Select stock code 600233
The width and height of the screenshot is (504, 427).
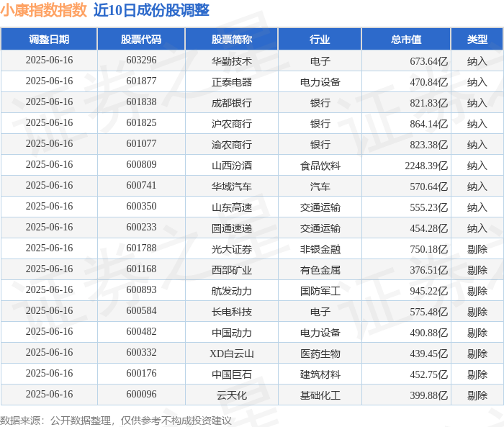141,228
